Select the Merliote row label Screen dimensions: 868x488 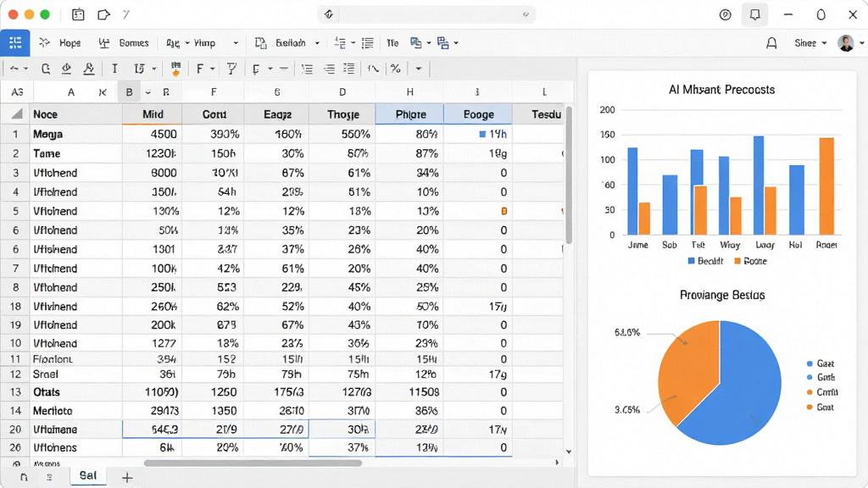tap(75, 411)
